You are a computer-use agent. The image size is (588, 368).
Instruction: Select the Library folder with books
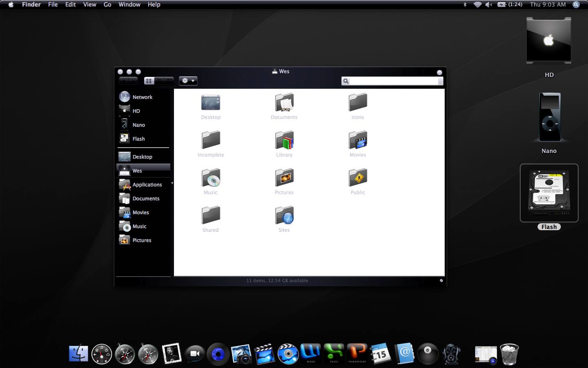point(284,140)
